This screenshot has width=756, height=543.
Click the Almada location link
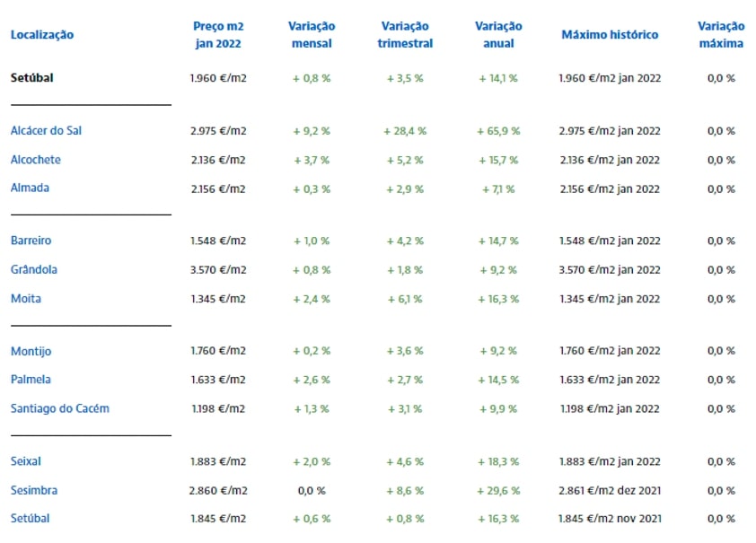31,188
